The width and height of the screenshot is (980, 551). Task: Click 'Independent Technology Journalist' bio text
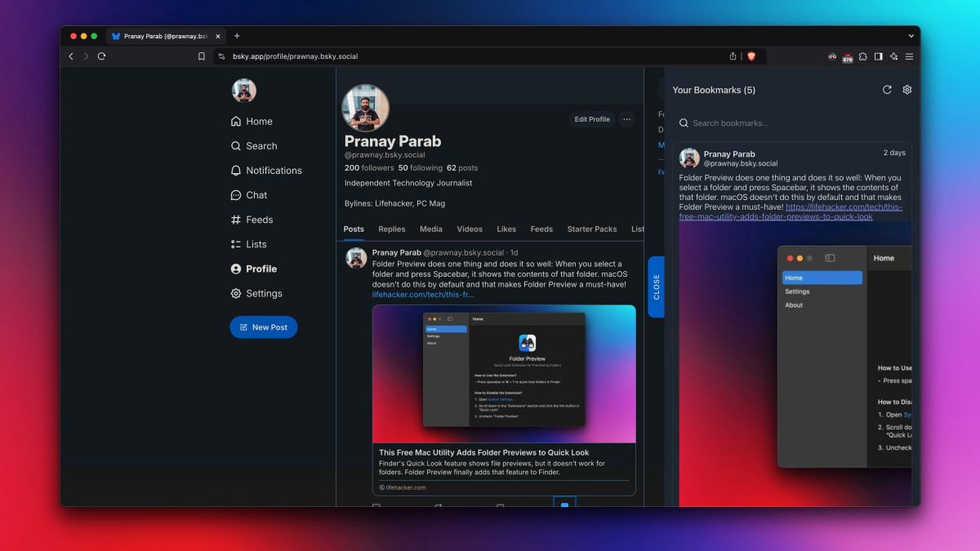point(408,183)
